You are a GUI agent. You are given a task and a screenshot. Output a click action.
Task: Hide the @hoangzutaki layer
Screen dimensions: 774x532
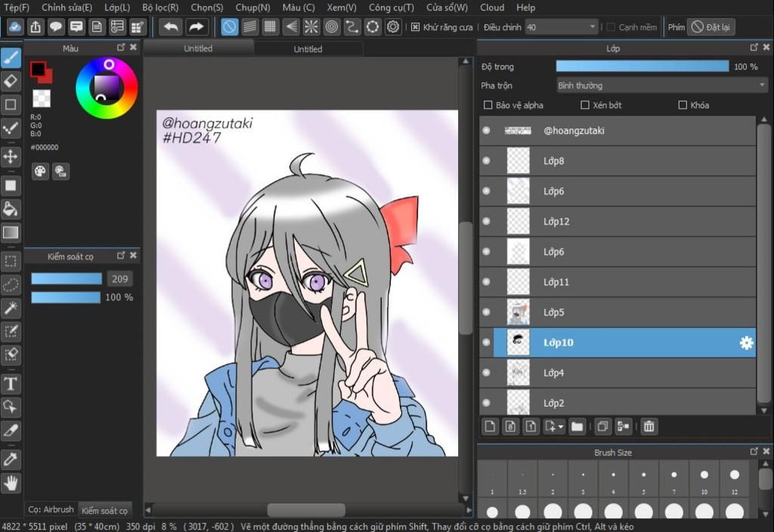[x=486, y=130]
